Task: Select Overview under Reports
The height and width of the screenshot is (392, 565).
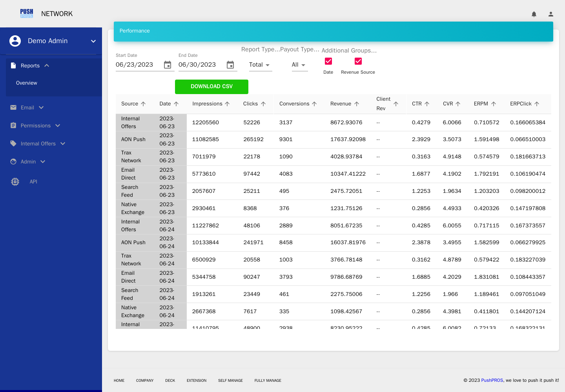Action: point(27,83)
